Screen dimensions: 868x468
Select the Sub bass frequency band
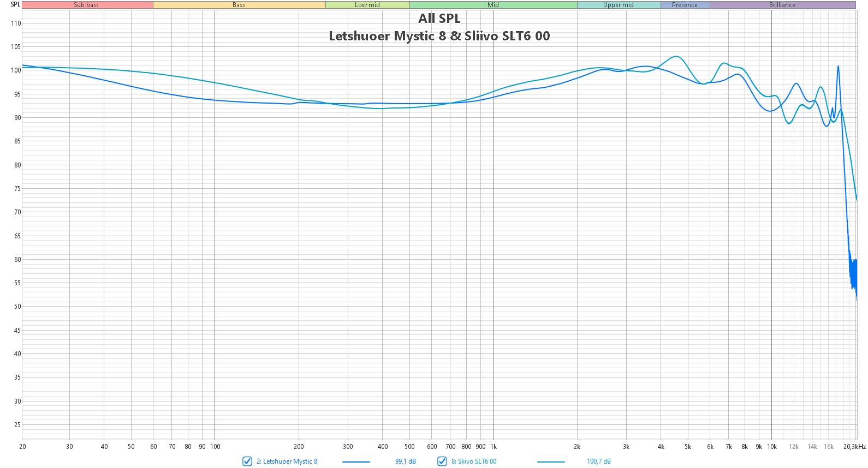click(x=87, y=5)
